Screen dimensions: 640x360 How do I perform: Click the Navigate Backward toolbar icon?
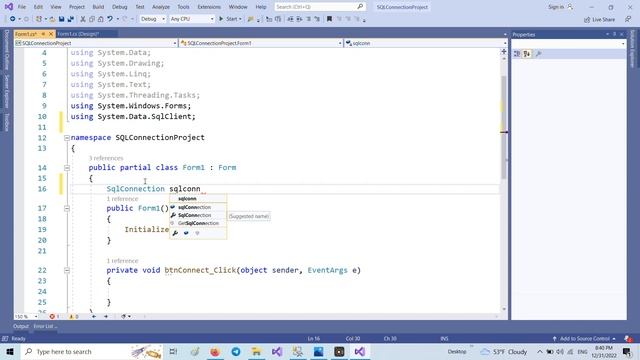[13, 19]
